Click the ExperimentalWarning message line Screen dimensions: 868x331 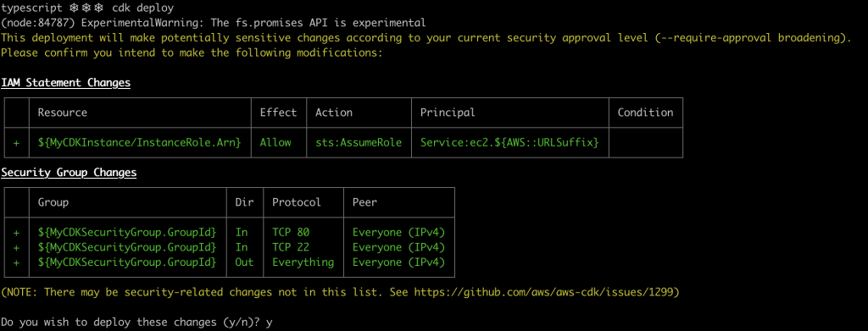point(214,23)
